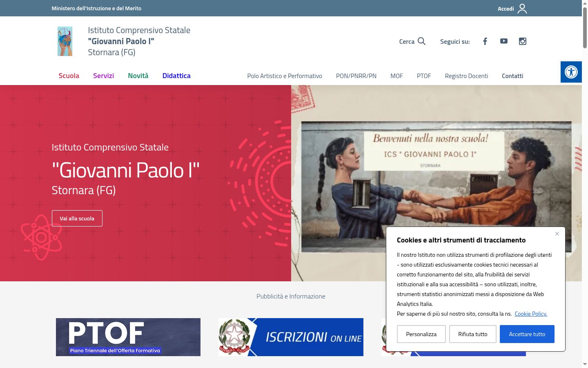
Task: Click Personalizza in the cookie dialog
Action: click(x=421, y=334)
